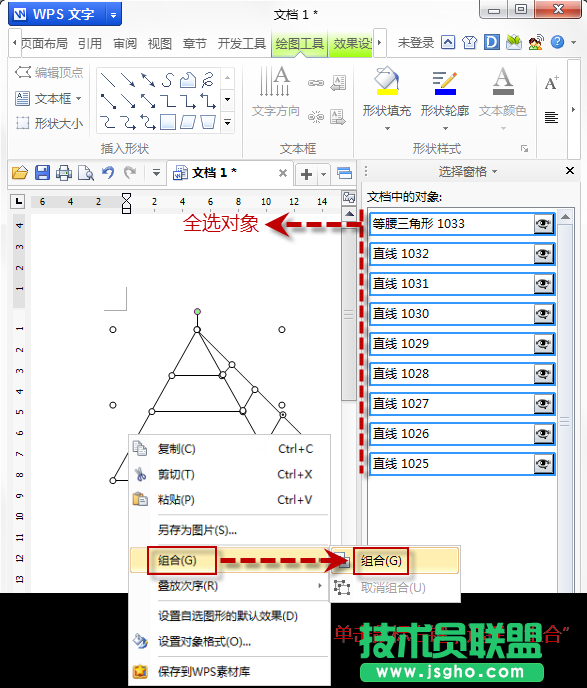This screenshot has width=587, height=688.
Task: Close the 选择窗格 pane
Action: coord(569,171)
